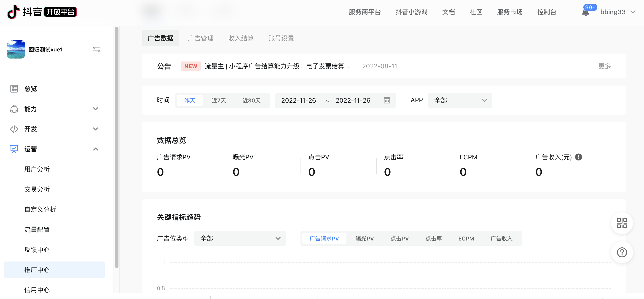Click the 关键指标趋势 heading
This screenshot has width=644, height=299.
(179, 217)
